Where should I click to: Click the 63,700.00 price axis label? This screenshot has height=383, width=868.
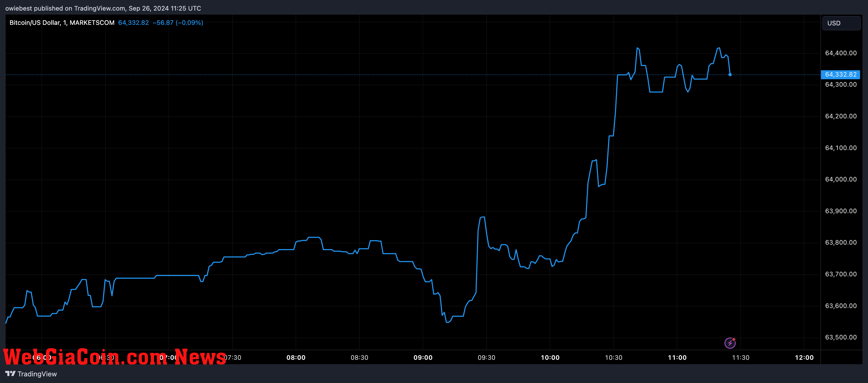click(x=841, y=274)
